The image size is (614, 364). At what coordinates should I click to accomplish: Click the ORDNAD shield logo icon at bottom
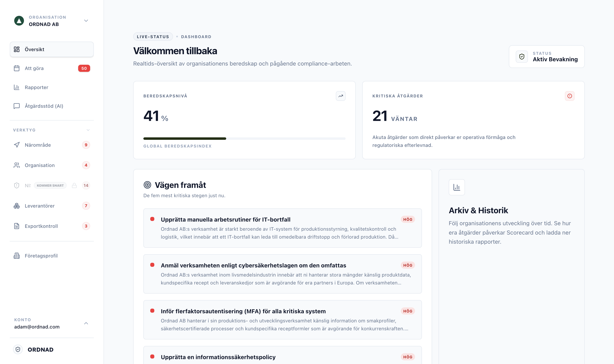pyautogui.click(x=18, y=350)
